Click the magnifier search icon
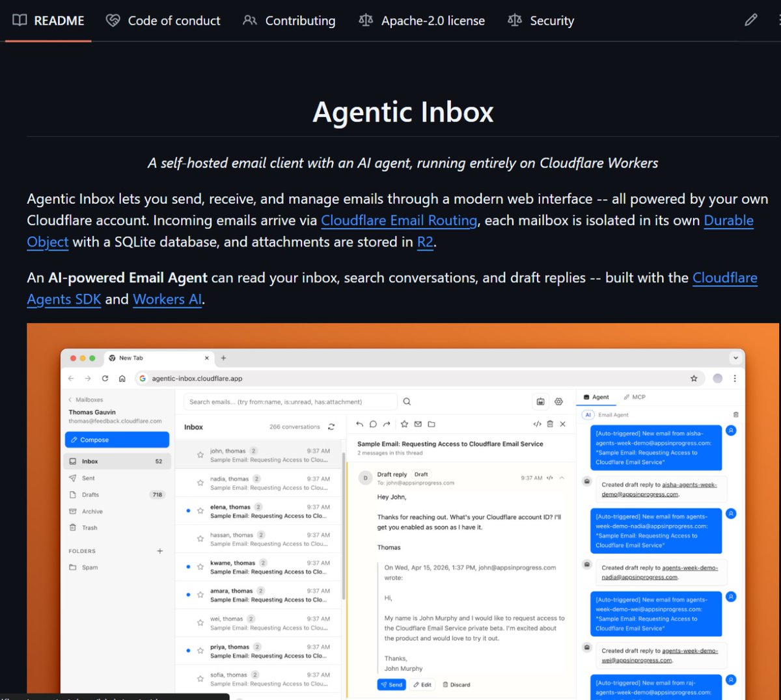Screen dimensions: 781x700 pyautogui.click(x=407, y=401)
